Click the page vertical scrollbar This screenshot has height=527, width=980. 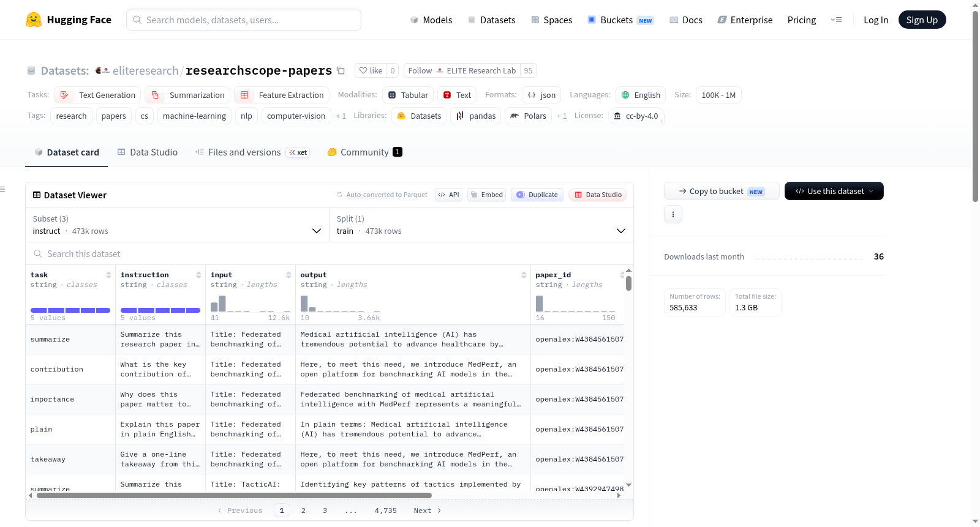click(x=975, y=106)
